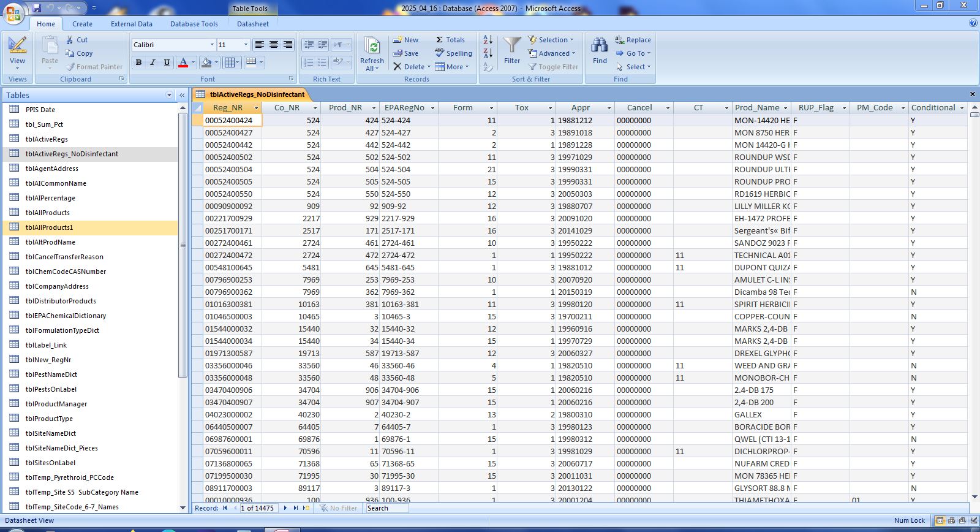980x532 pixels.
Task: Switch to Datasheet view from status bar
Action: [940, 520]
